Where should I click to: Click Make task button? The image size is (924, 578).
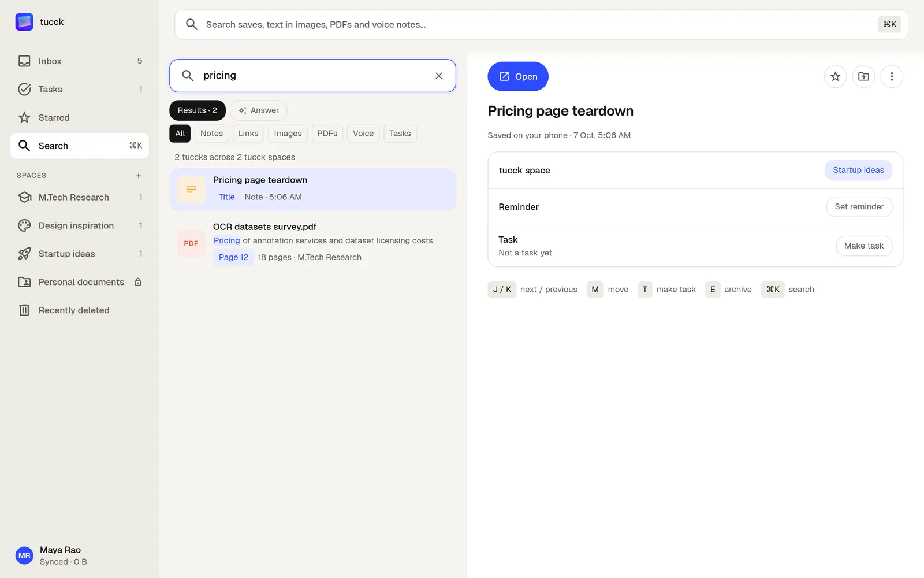click(x=864, y=246)
